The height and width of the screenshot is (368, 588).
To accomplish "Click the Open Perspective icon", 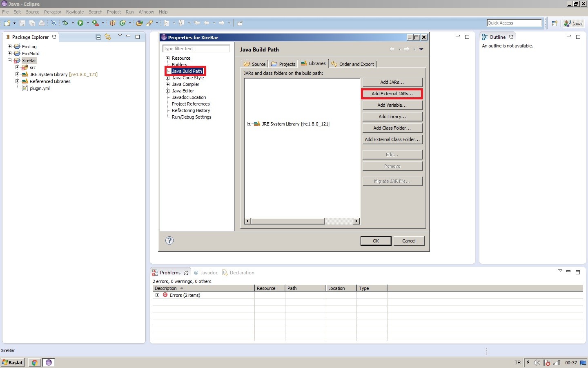I will point(555,23).
